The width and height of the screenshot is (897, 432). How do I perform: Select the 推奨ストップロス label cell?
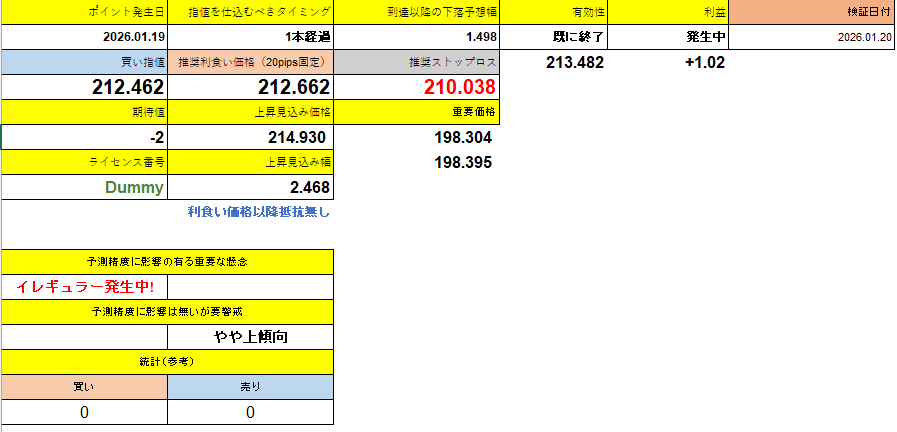point(416,62)
